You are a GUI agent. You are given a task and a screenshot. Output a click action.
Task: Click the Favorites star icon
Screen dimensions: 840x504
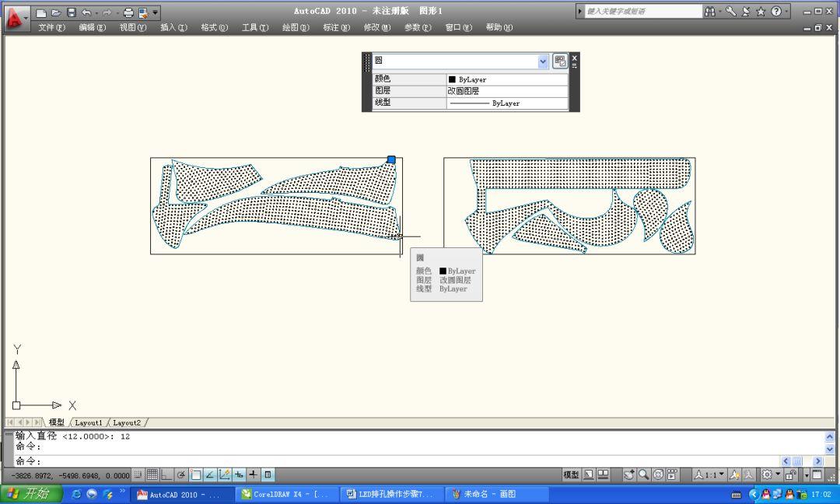pos(760,12)
